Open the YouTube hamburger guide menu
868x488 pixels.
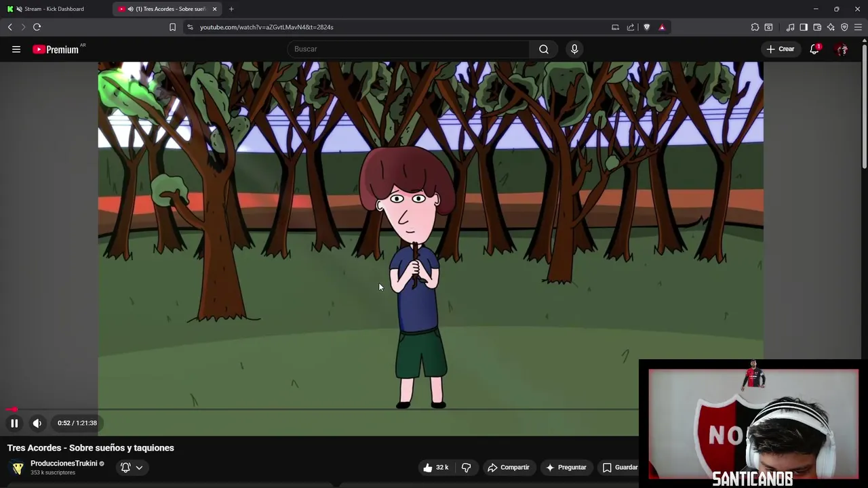(16, 49)
